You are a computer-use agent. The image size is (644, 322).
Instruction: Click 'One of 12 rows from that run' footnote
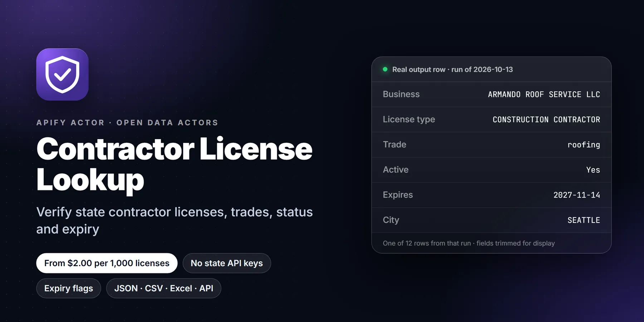coord(469,243)
